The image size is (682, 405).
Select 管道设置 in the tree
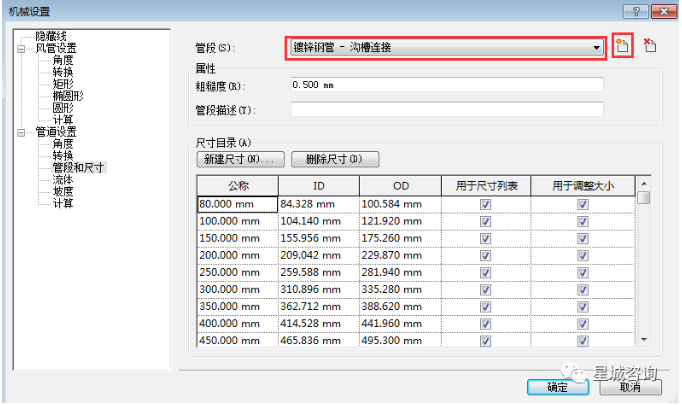[56, 132]
